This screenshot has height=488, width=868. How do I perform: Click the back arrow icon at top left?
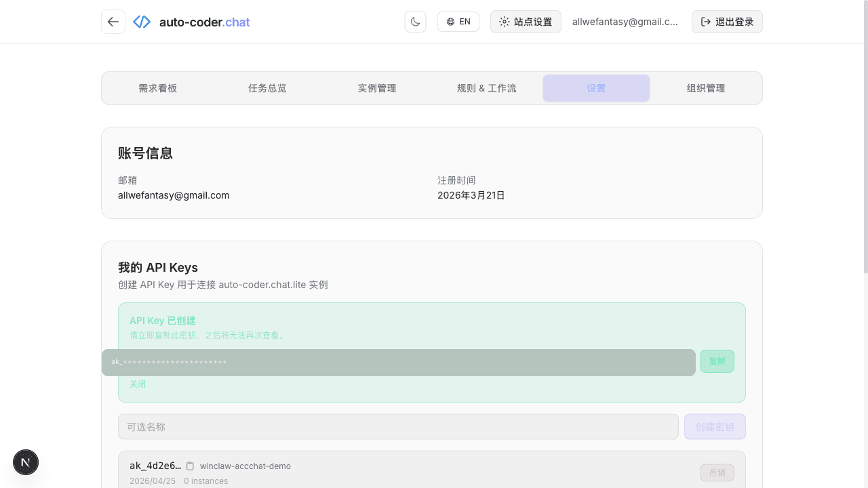tap(113, 21)
